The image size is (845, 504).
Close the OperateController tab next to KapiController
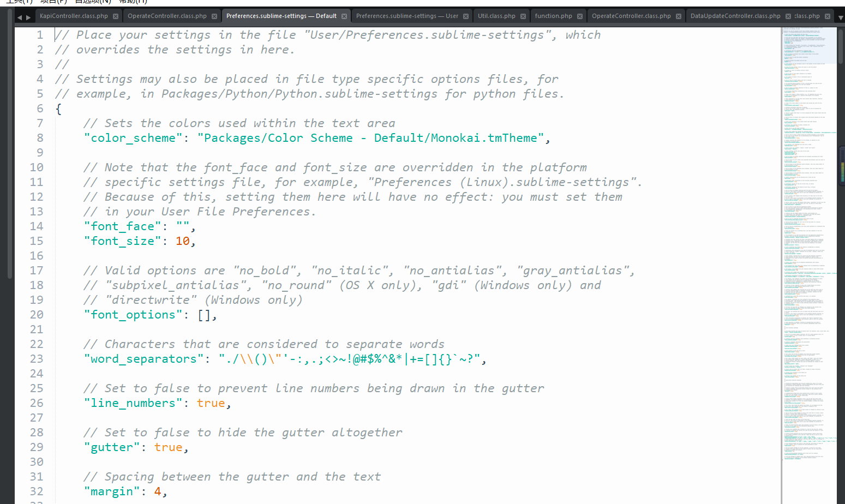(x=214, y=16)
